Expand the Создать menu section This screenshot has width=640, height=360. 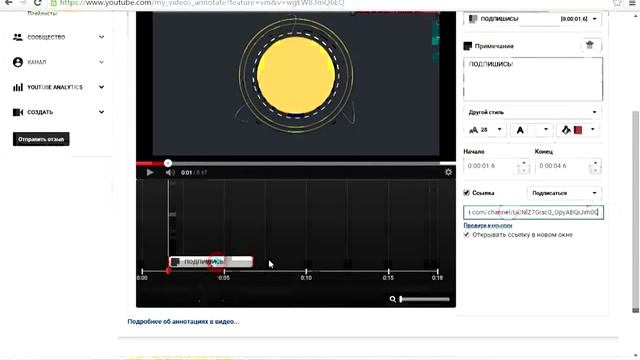pyautogui.click(x=101, y=112)
